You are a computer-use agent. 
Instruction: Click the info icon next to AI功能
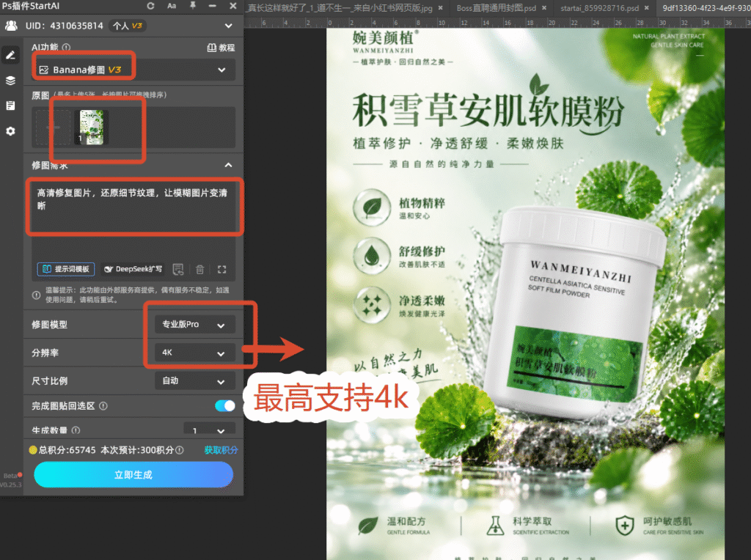coord(66,48)
